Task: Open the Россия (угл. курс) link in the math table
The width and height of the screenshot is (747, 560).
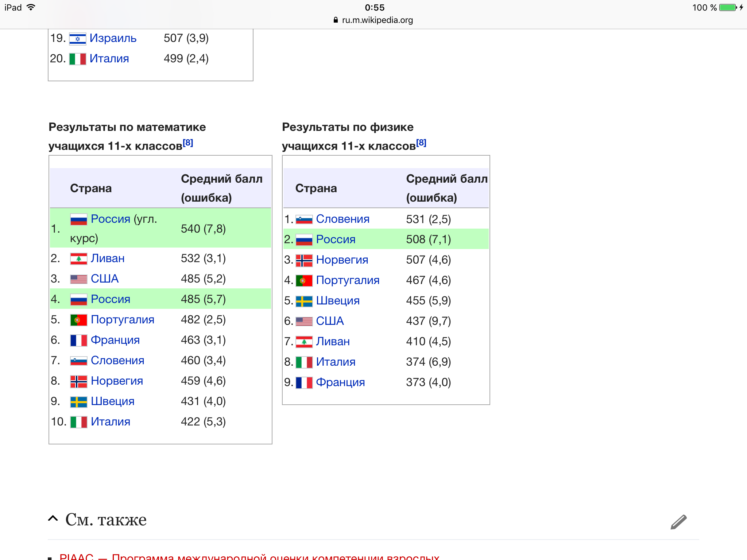Action: click(x=111, y=219)
